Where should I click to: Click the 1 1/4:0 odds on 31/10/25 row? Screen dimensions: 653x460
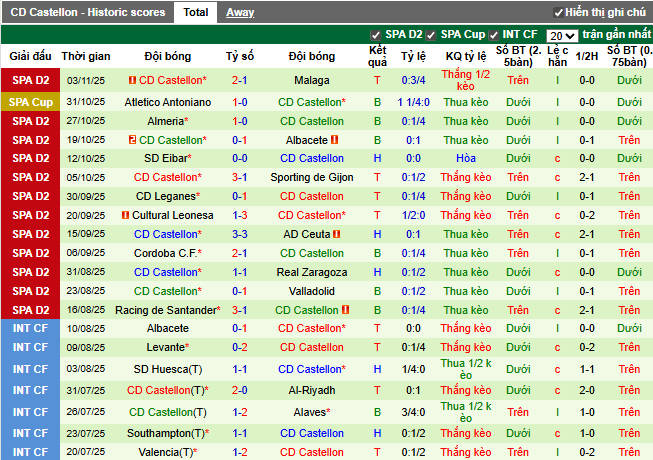(x=413, y=102)
